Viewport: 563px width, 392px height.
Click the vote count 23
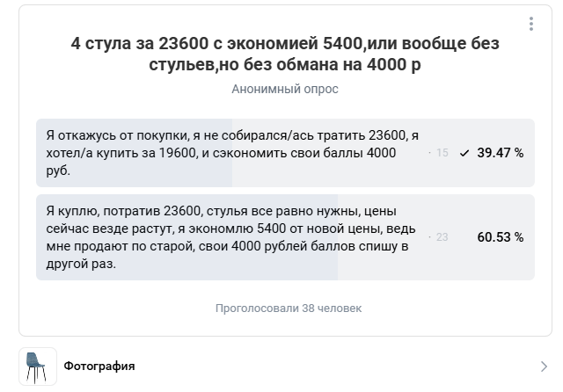tap(442, 237)
